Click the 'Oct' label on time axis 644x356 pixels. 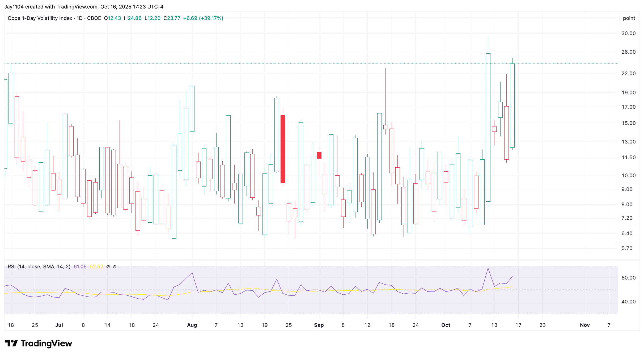point(446,325)
